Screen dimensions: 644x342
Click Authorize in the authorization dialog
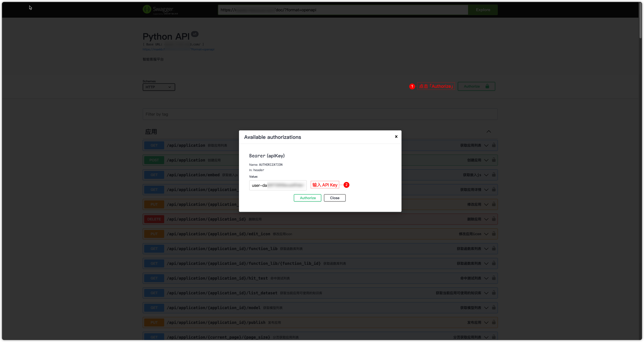pyautogui.click(x=307, y=198)
